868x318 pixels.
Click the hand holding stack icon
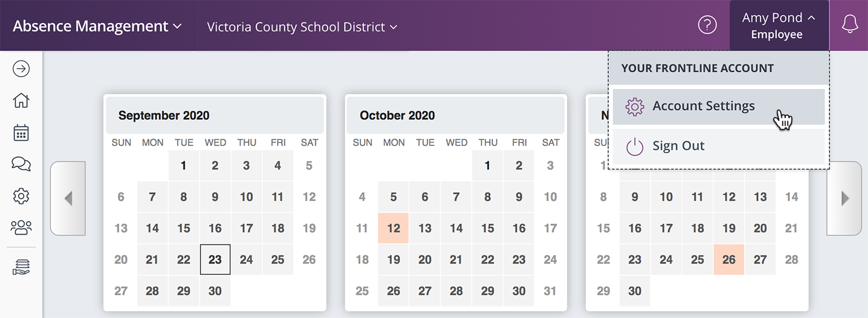pyautogui.click(x=21, y=267)
